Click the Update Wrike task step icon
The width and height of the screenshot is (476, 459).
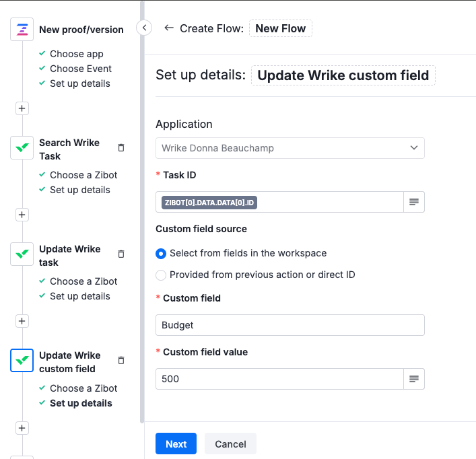(22, 254)
